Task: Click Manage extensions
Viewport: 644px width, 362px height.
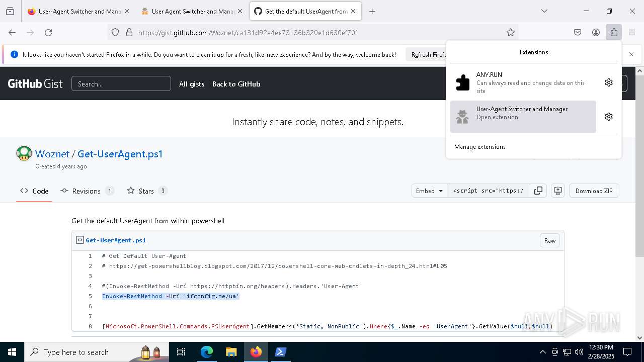Action: [x=480, y=147]
